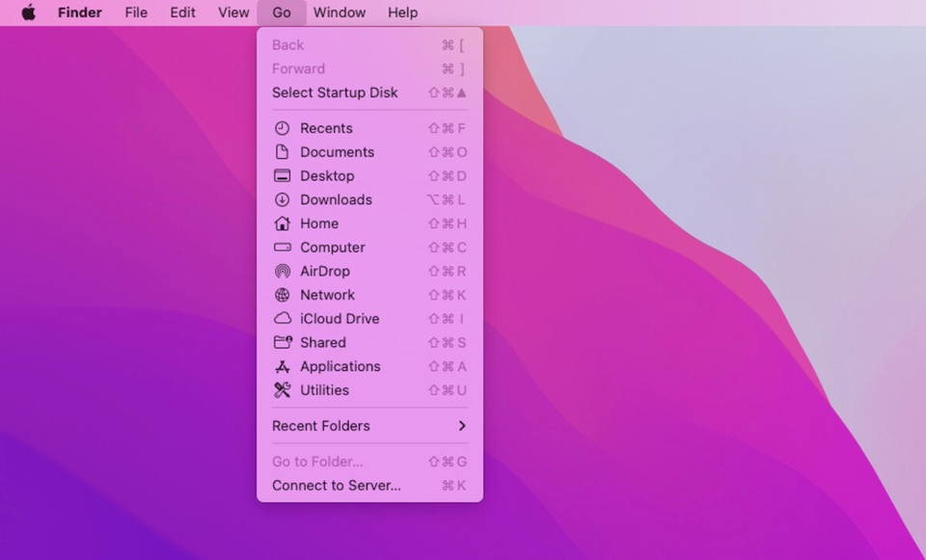926x560 pixels.
Task: Select the Computer text label
Action: [332, 248]
